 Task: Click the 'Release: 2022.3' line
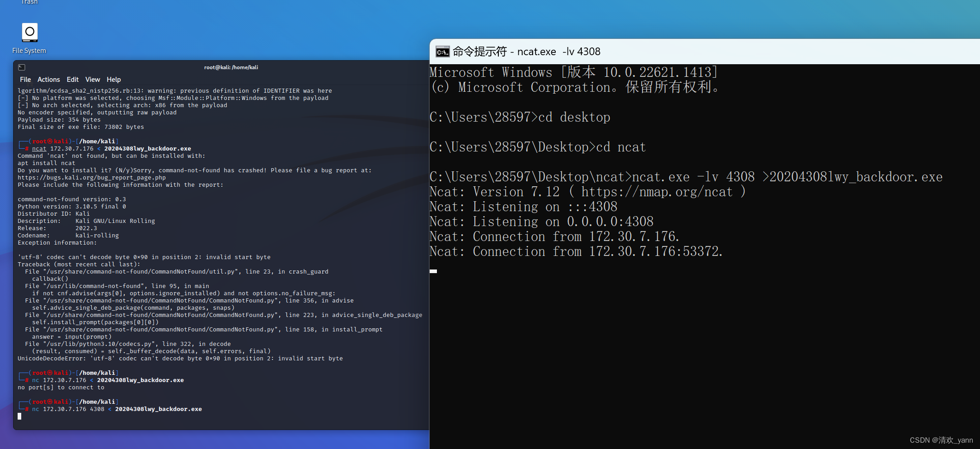[57, 228]
